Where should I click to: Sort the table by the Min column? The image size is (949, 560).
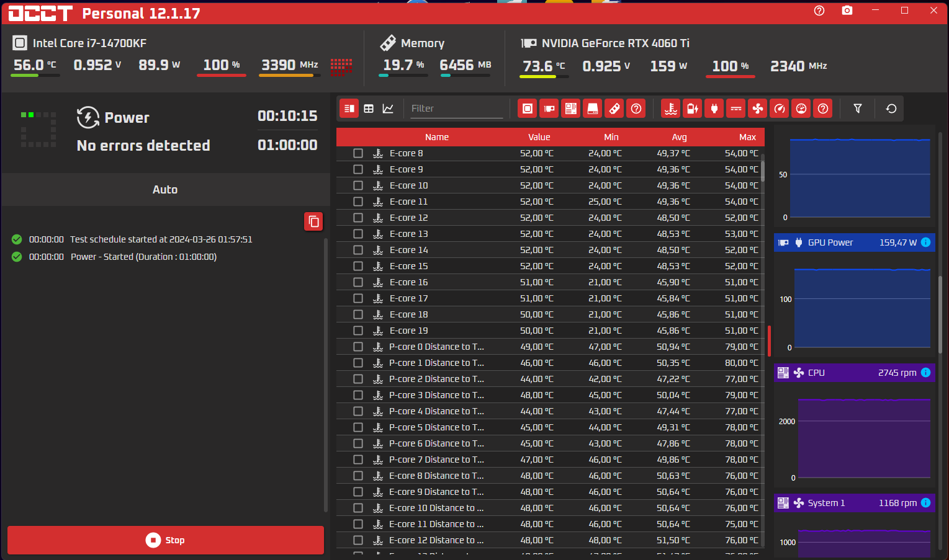[x=611, y=137]
